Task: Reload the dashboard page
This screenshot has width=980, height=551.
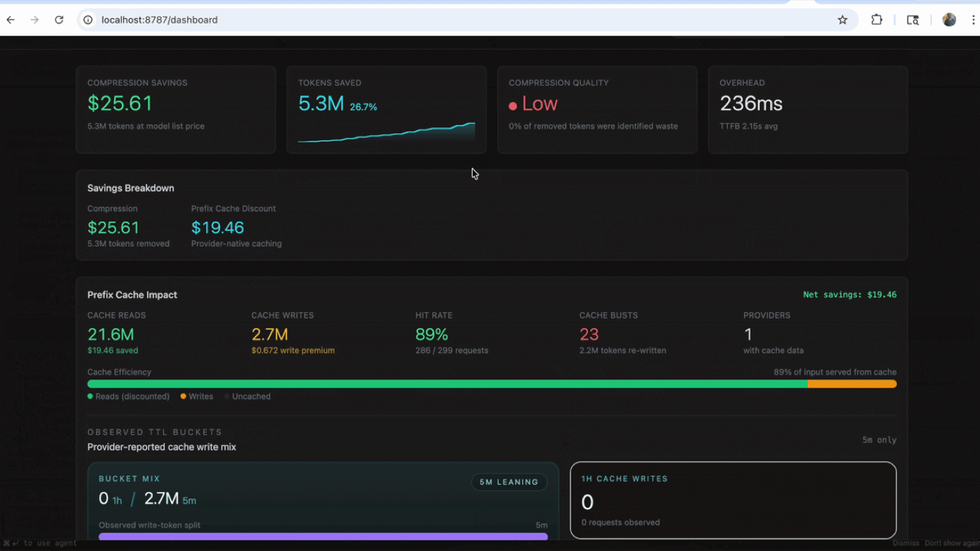Action: coord(59,20)
